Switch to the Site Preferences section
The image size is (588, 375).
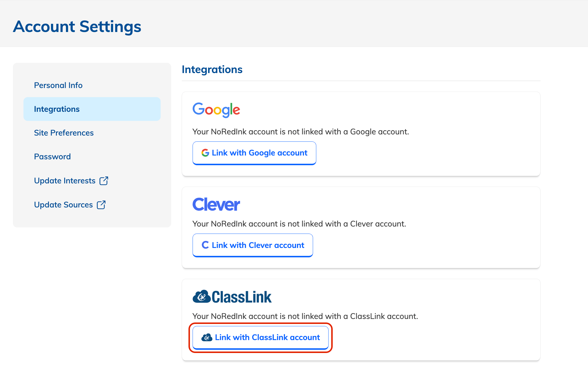tap(63, 133)
